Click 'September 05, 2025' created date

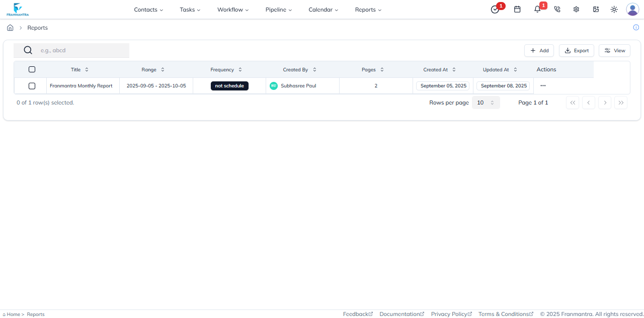(443, 86)
